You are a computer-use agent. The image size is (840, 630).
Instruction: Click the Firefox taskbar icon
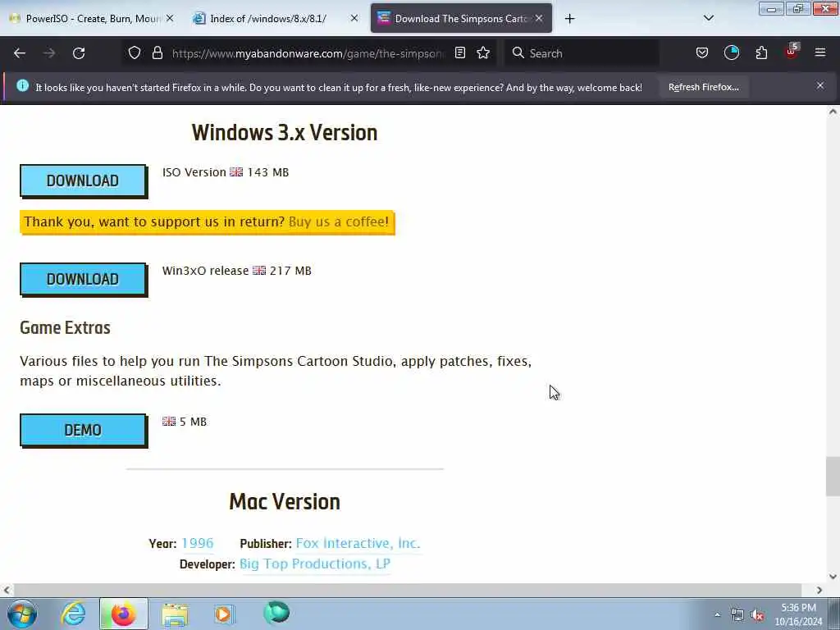123,614
